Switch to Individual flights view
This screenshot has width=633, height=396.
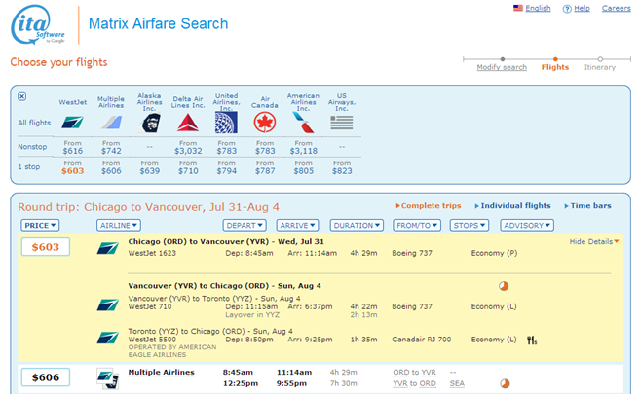[512, 205]
